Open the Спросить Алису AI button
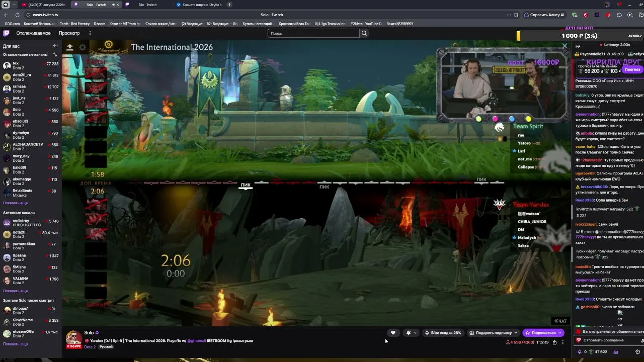 [x=544, y=15]
